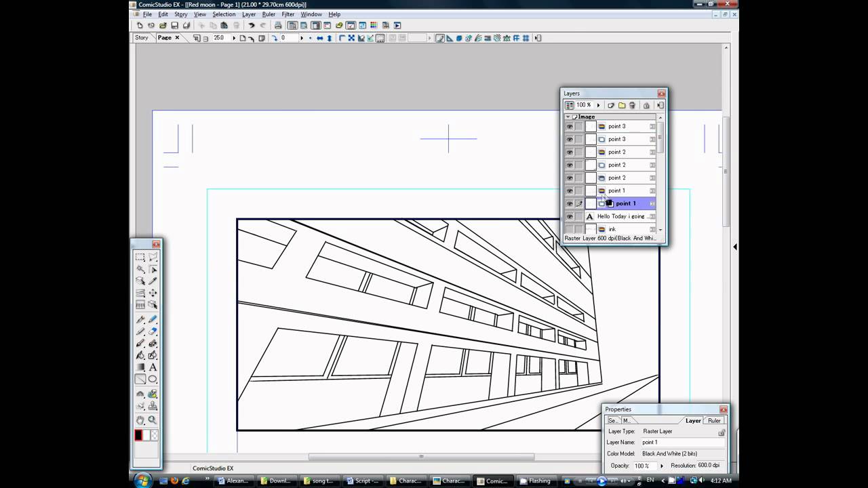Image resolution: width=868 pixels, height=488 pixels.
Task: Click the flip vertical icon
Action: pos(330,38)
